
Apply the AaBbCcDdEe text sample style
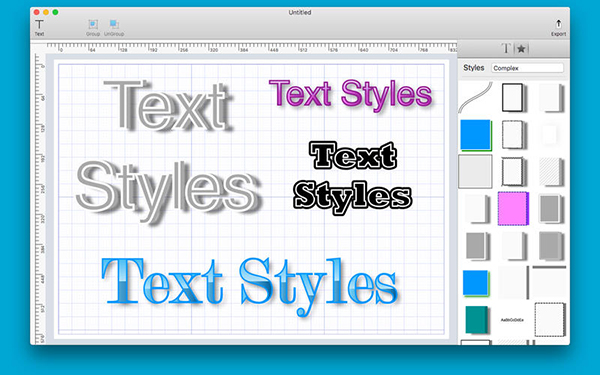click(512, 320)
